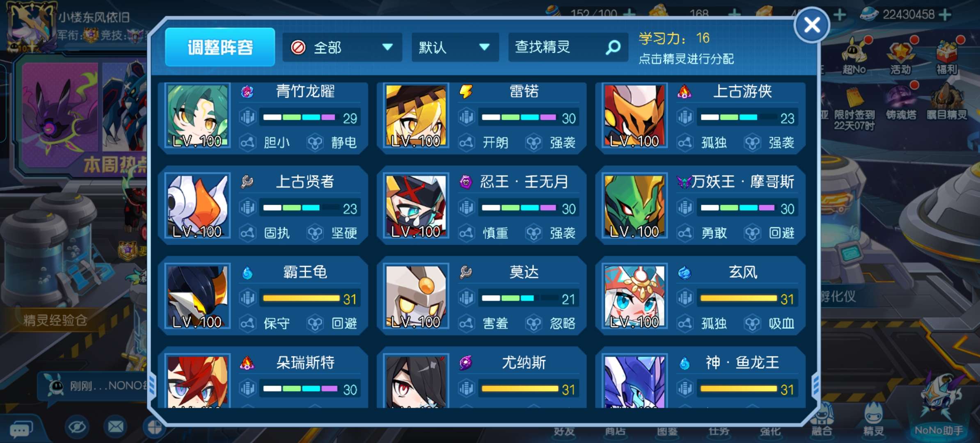This screenshot has height=443, width=980.
Task: Click the search magnifier icon
Action: pyautogui.click(x=613, y=48)
